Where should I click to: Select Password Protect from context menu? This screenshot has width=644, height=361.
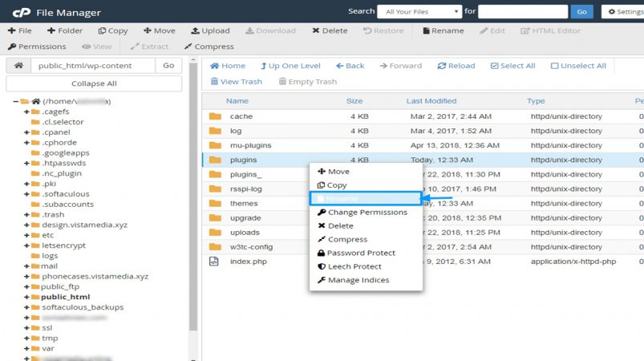pos(356,253)
